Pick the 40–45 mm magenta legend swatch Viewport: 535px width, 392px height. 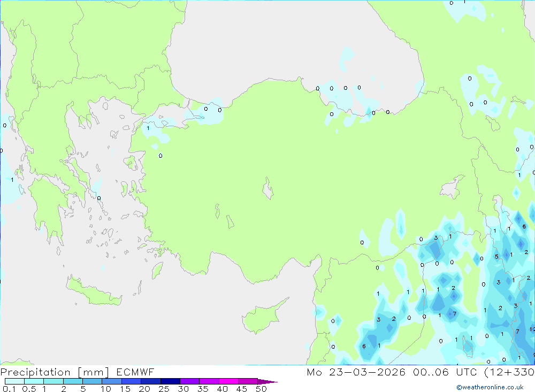[228, 381]
